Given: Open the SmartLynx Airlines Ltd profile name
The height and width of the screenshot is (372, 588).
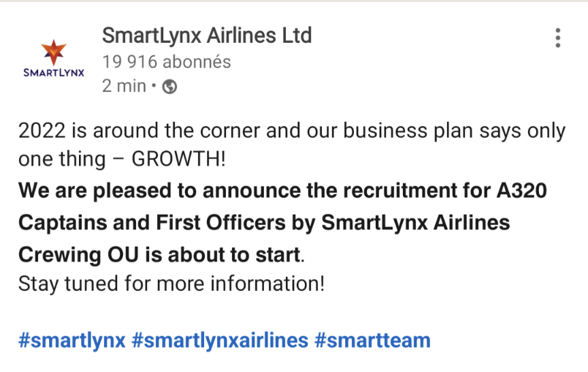Looking at the screenshot, I should [x=207, y=35].
